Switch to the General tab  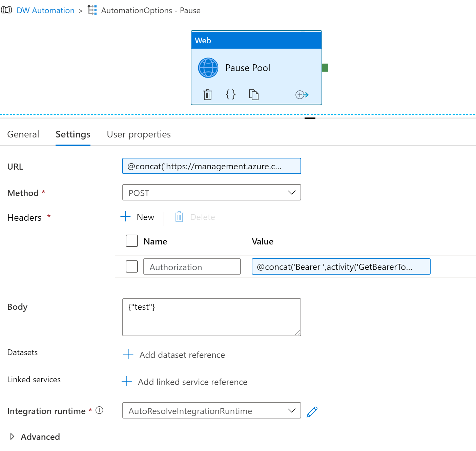point(23,134)
